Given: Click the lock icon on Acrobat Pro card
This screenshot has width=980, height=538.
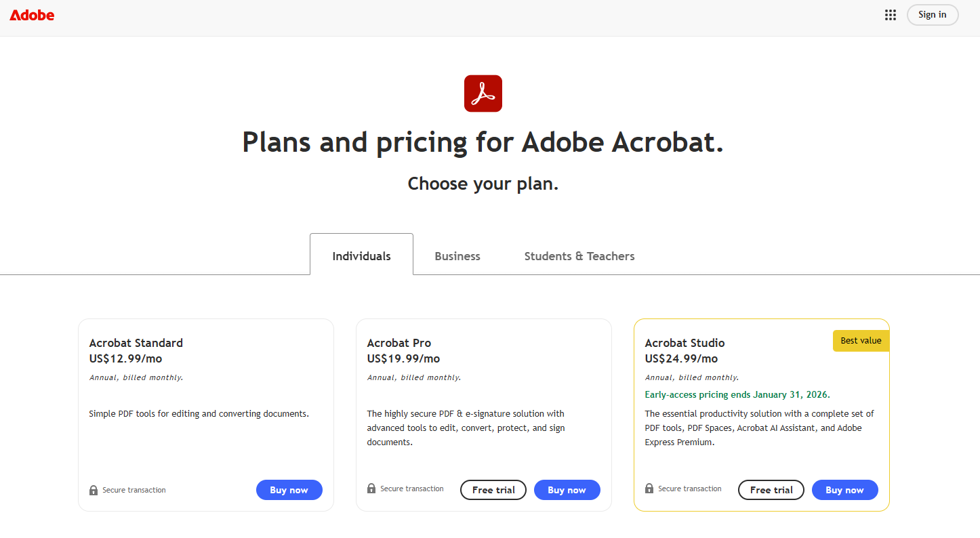Looking at the screenshot, I should [371, 488].
